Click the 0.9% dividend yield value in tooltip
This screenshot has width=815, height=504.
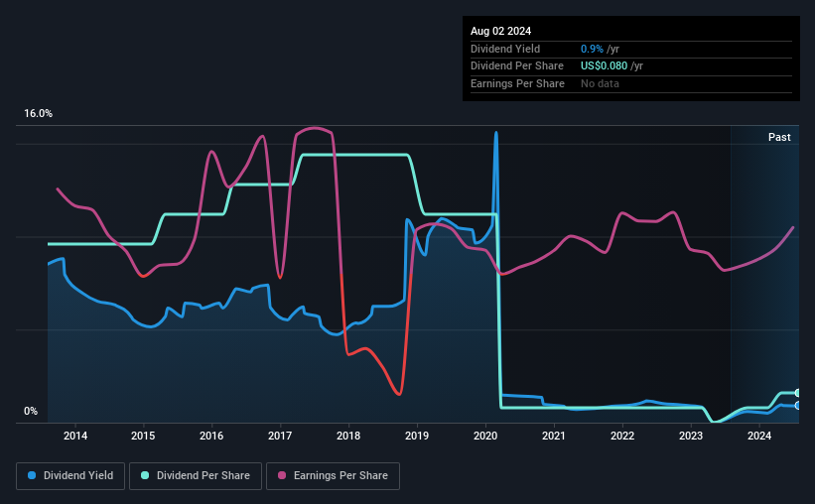tap(592, 49)
